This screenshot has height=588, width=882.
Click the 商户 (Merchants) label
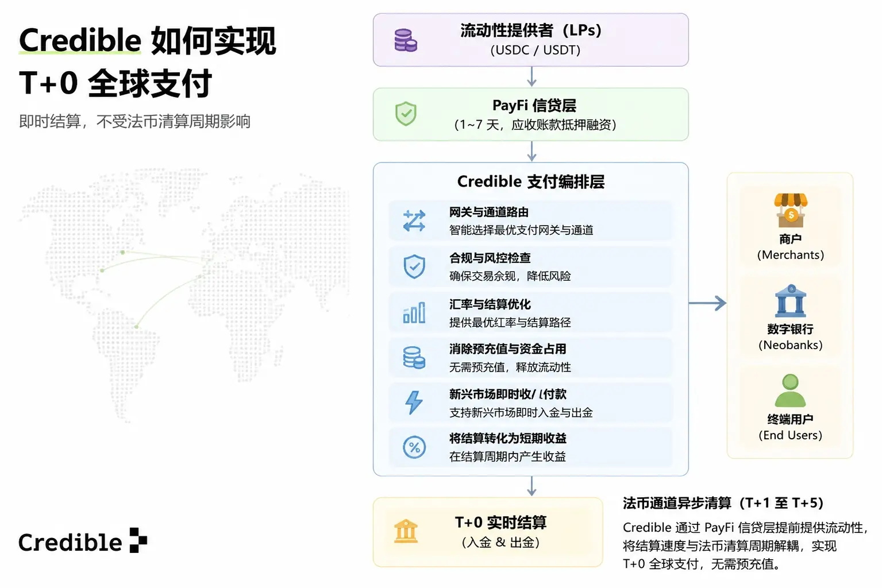[791, 247]
